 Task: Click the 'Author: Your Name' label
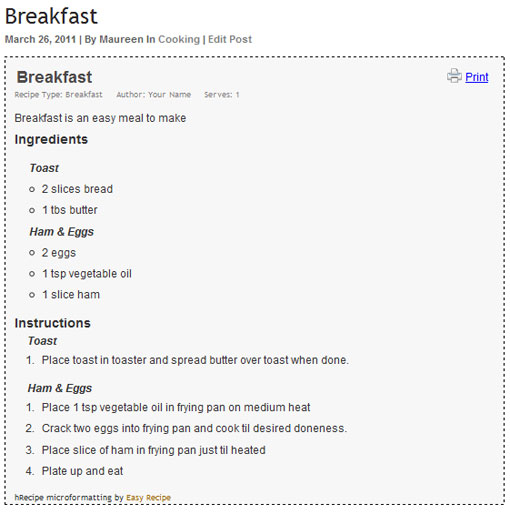tap(153, 95)
